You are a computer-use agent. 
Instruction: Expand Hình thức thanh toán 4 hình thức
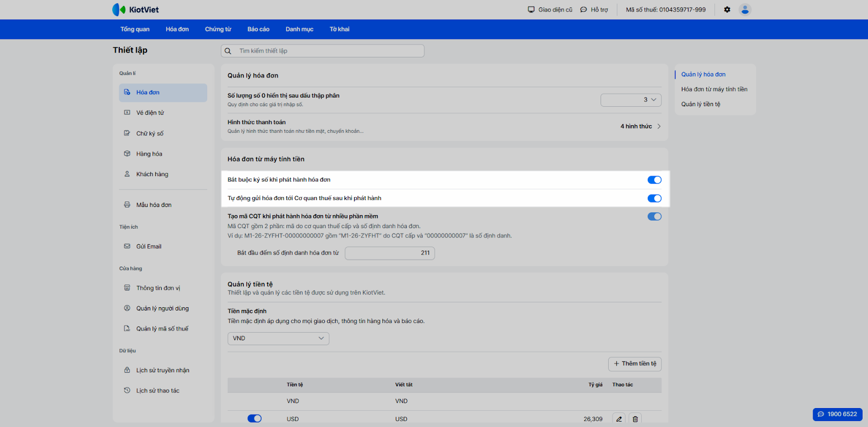pyautogui.click(x=640, y=126)
